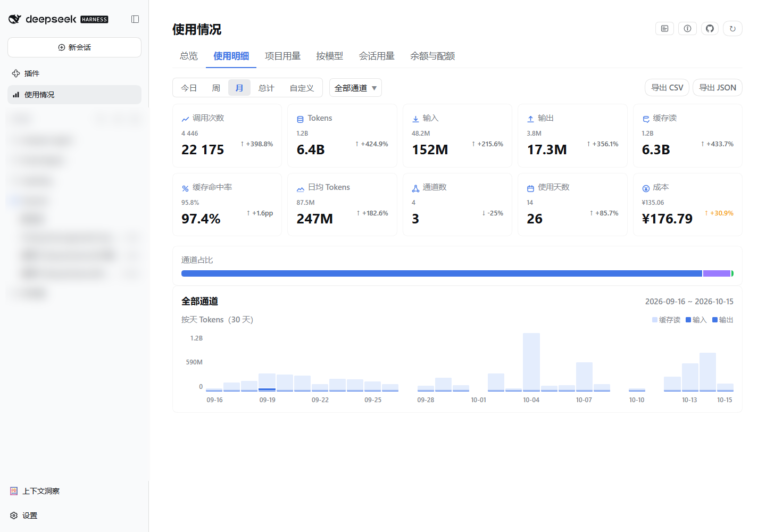
Task: Click the 97.4% cache hit rate
Action: pos(201,219)
